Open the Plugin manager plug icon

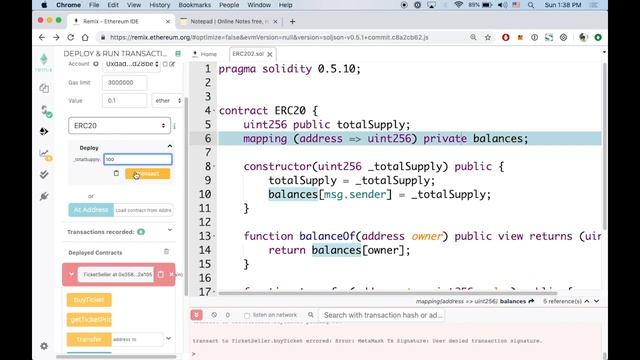(x=44, y=196)
